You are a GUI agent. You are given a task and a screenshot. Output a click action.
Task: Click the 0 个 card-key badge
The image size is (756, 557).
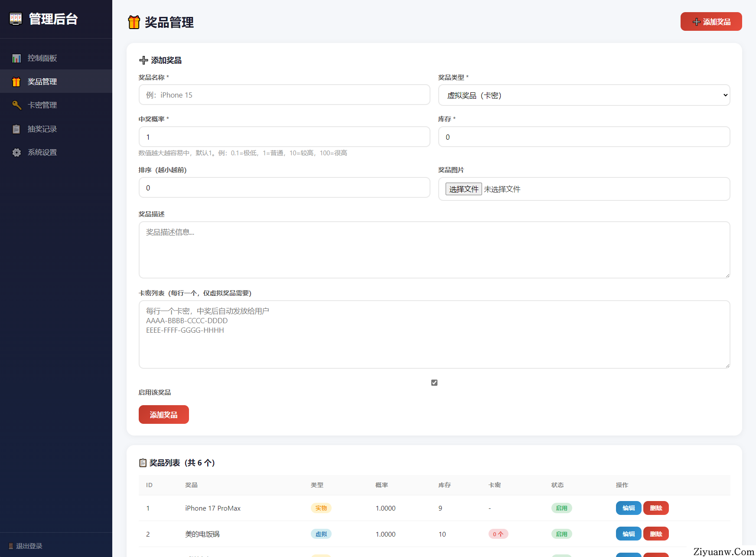498,534
